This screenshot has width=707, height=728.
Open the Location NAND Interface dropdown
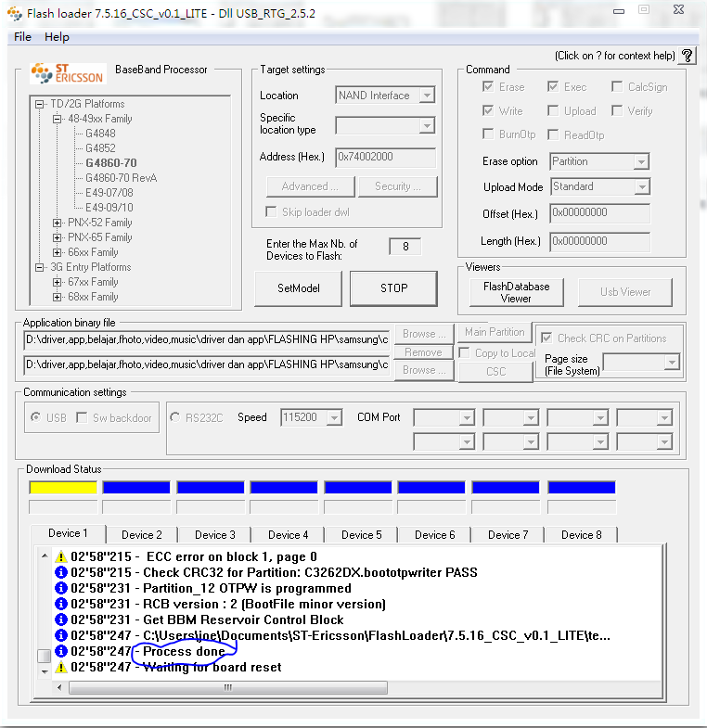(427, 96)
